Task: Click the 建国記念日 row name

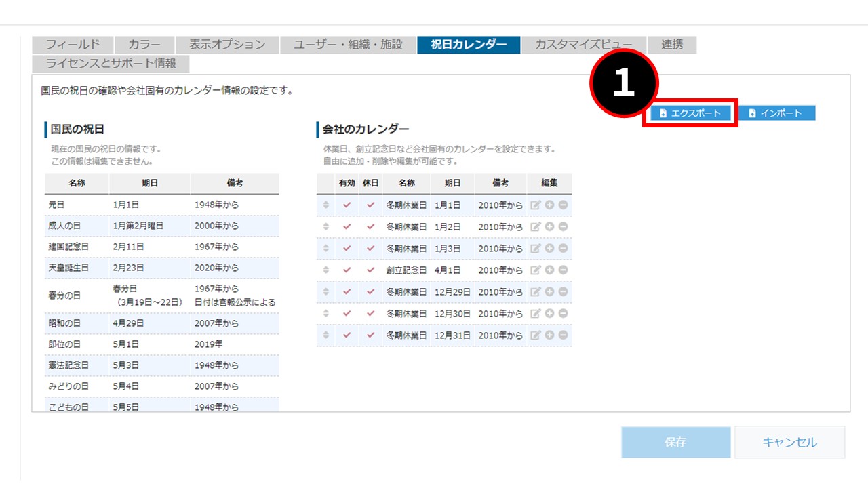Action: (68, 247)
